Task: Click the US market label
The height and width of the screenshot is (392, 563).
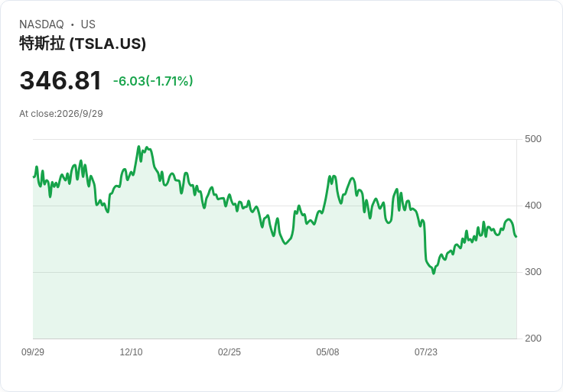Action: 88,24
